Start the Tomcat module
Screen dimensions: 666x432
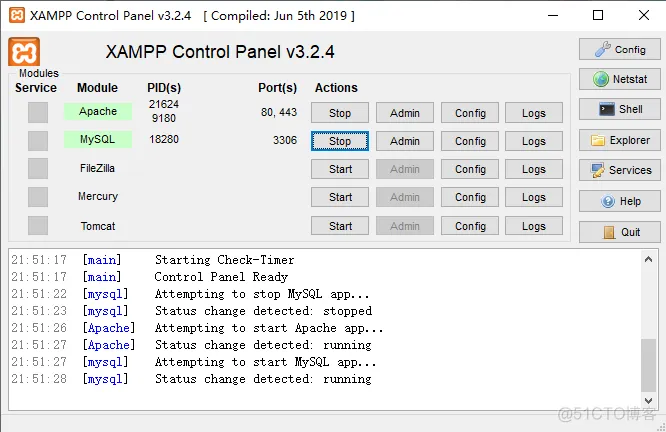pos(340,226)
